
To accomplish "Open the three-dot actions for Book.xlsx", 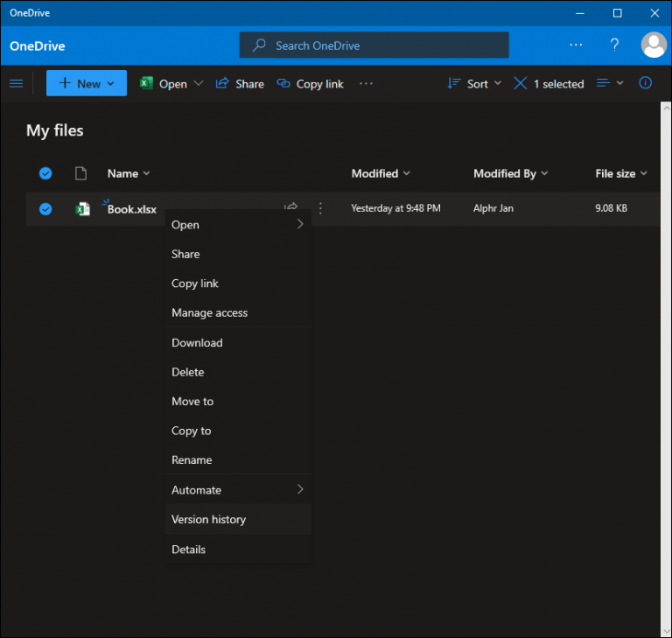I will [320, 208].
